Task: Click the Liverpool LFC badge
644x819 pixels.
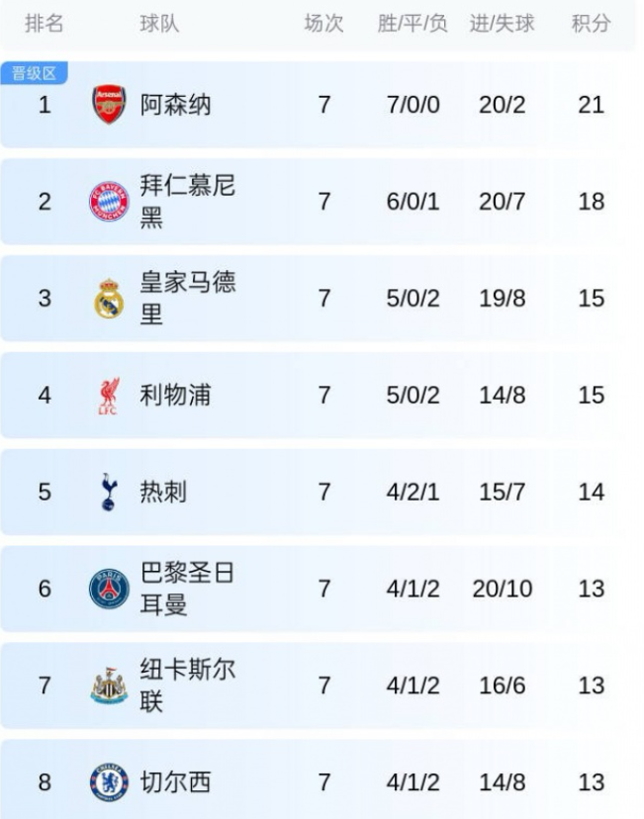Action: click(109, 396)
